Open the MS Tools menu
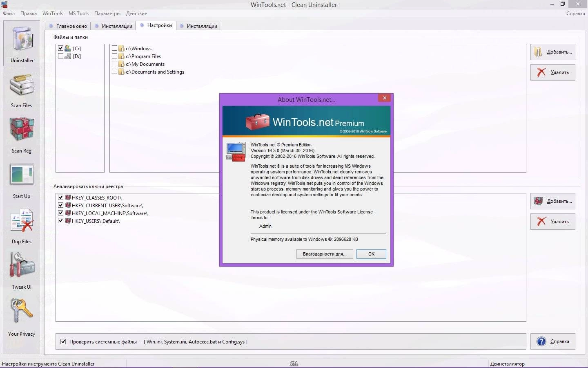The width and height of the screenshot is (588, 368). point(78,13)
